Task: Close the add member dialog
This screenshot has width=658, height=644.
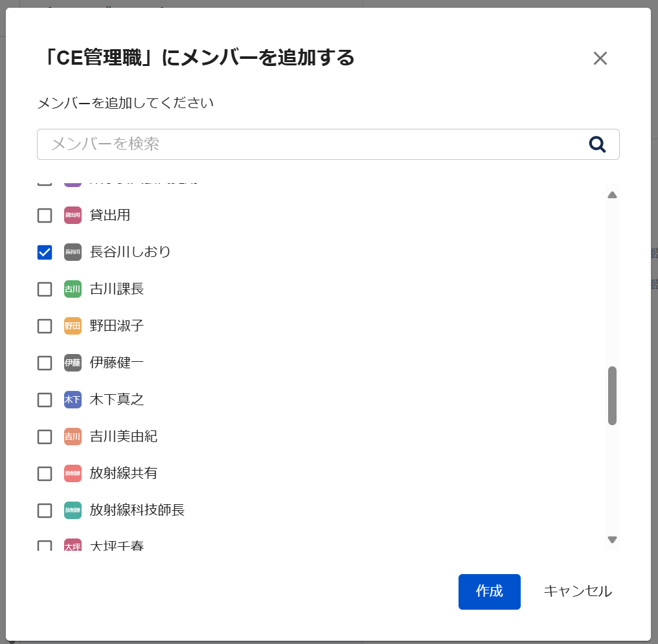Action: (x=600, y=58)
